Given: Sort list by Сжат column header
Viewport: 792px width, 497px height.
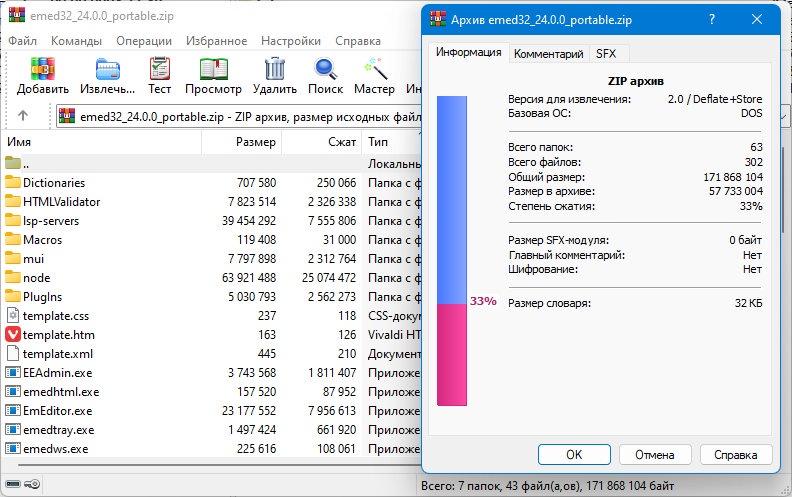Looking at the screenshot, I should tap(322, 142).
